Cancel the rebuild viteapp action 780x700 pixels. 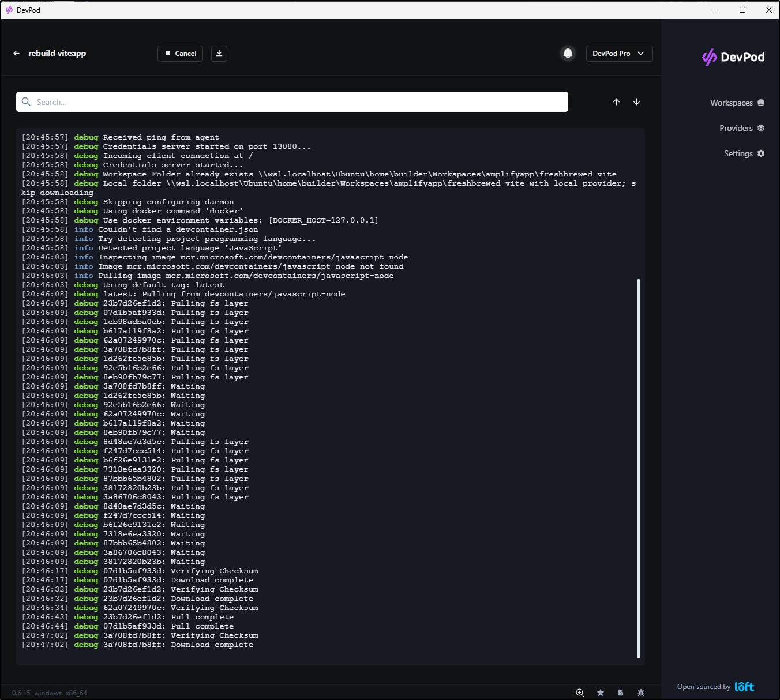(180, 54)
